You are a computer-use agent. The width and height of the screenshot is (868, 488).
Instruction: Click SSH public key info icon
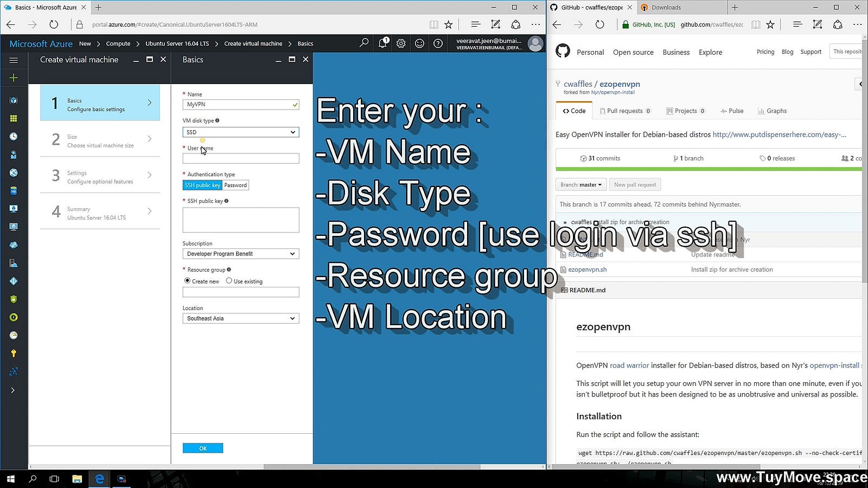[x=226, y=201]
